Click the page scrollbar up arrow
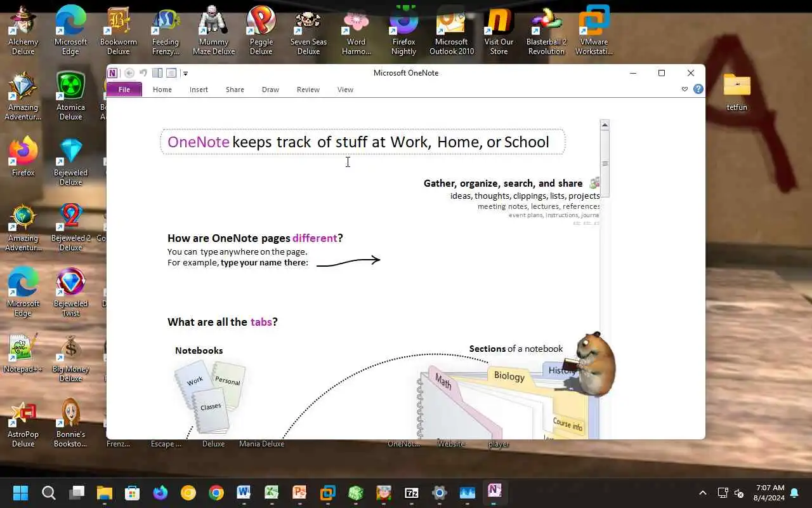 coord(605,125)
